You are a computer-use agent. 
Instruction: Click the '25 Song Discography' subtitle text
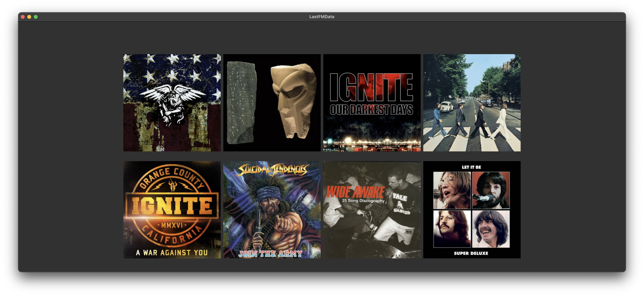point(363,201)
